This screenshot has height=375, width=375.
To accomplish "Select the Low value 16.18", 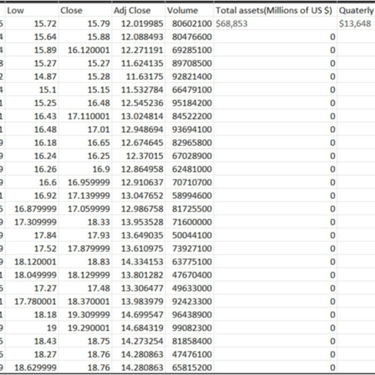I will (45, 143).
